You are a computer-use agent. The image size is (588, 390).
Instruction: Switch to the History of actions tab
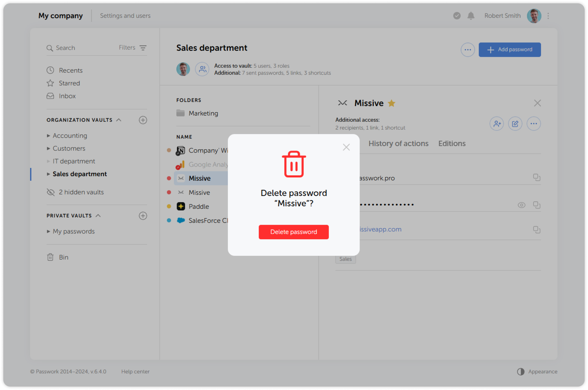point(398,143)
